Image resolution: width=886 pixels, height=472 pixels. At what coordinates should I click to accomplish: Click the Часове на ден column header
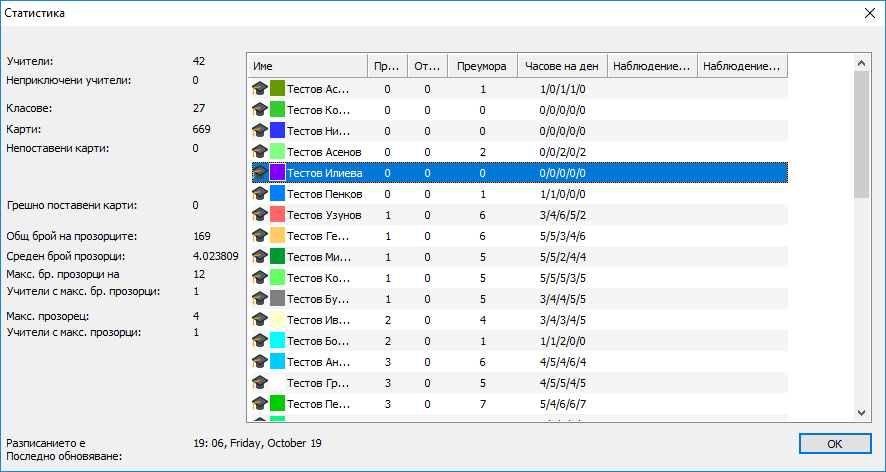coord(562,66)
